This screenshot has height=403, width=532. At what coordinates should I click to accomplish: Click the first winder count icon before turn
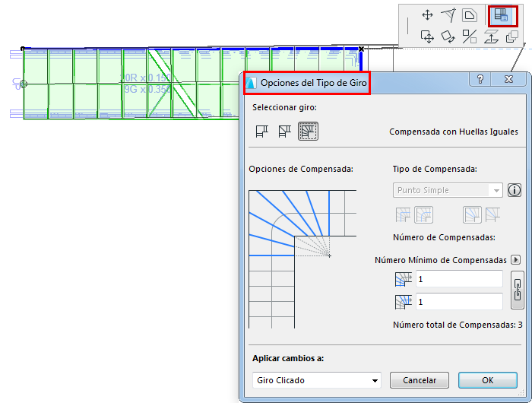tap(404, 279)
